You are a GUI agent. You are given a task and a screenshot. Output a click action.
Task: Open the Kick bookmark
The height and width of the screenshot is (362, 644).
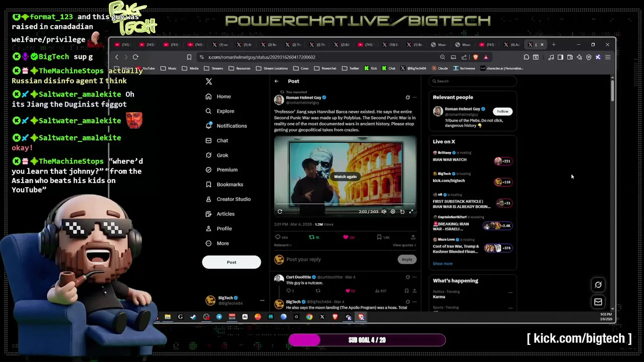point(370,68)
